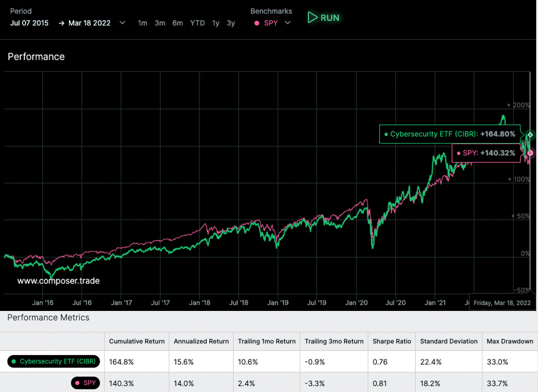Select the 1m period shortcut
The image size is (538, 392).
tap(143, 23)
